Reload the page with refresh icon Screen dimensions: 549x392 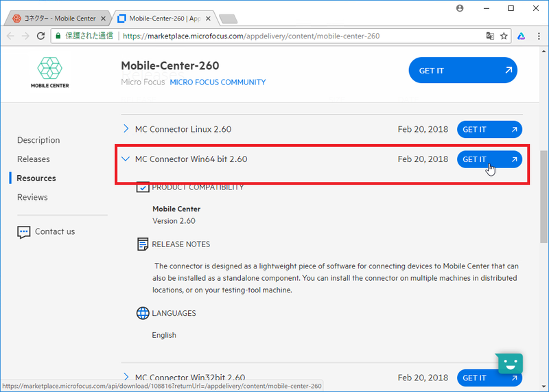click(41, 36)
